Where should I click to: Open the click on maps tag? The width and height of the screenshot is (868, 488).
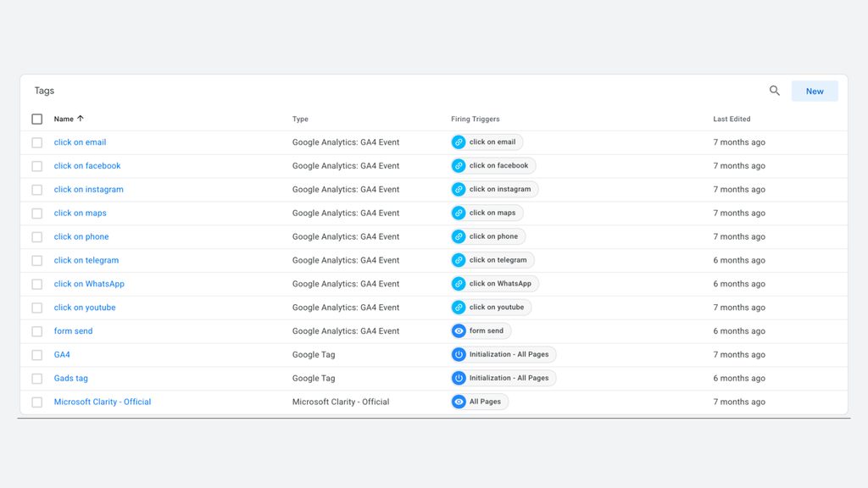coord(80,213)
